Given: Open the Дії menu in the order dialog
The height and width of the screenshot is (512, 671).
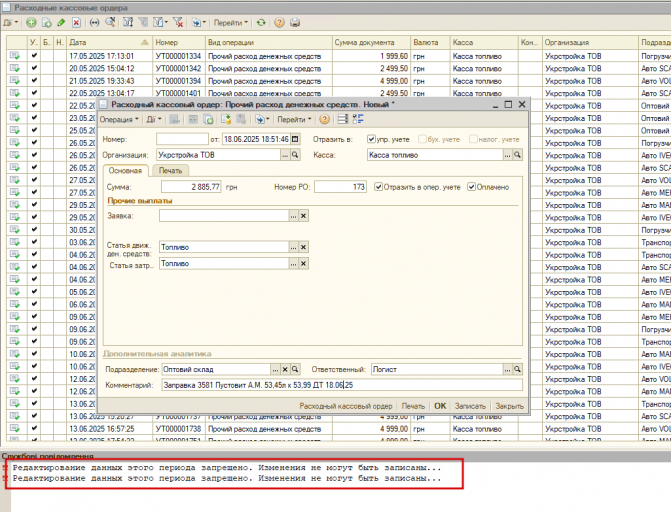Looking at the screenshot, I should (x=154, y=119).
